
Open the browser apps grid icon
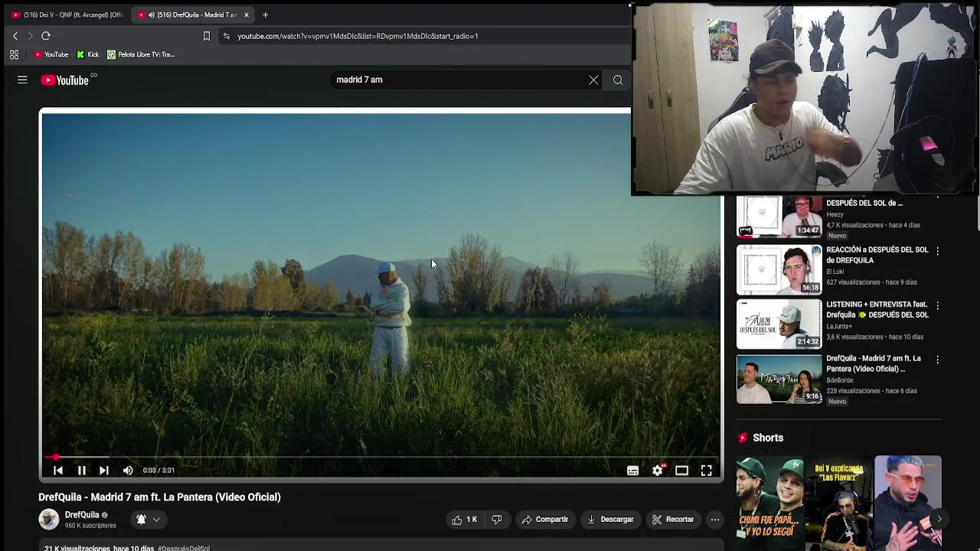coord(14,54)
